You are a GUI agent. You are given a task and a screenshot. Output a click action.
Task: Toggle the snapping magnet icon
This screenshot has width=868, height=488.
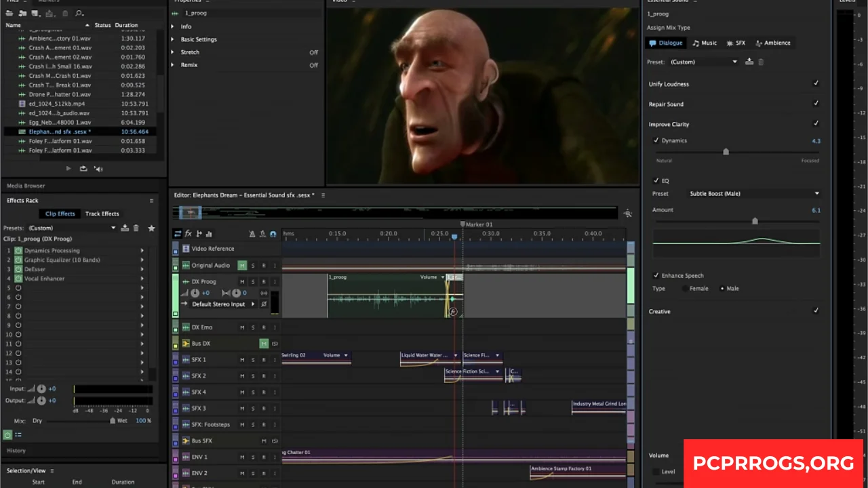pyautogui.click(x=273, y=234)
